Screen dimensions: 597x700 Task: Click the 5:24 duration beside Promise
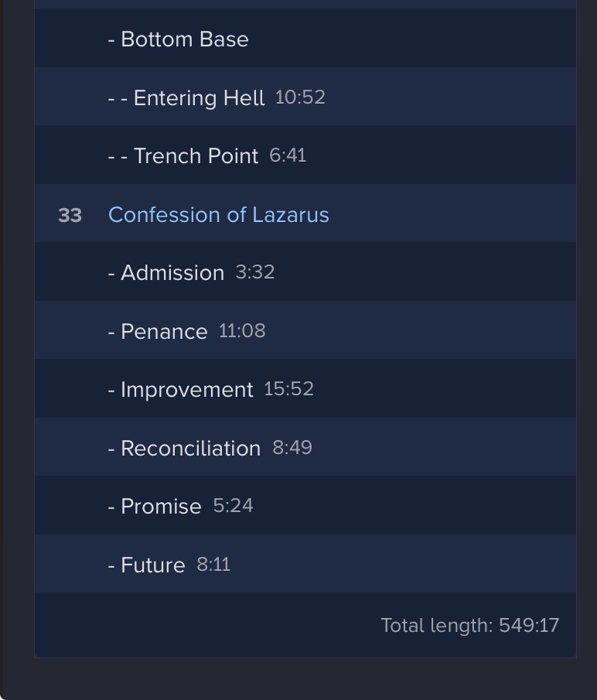(233, 506)
